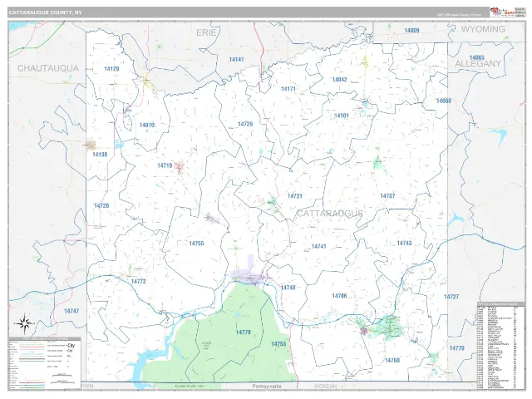Click ZIP code 14101 label
The height and width of the screenshot is (399, 532).
tap(342, 116)
